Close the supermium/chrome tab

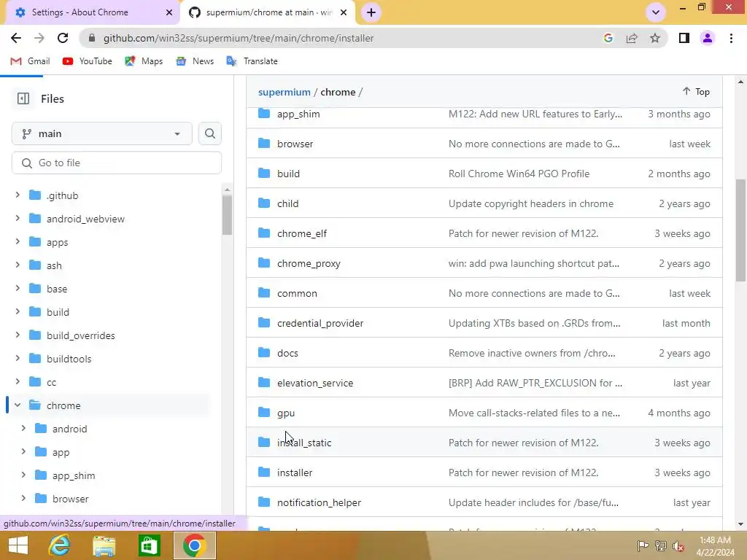(344, 12)
